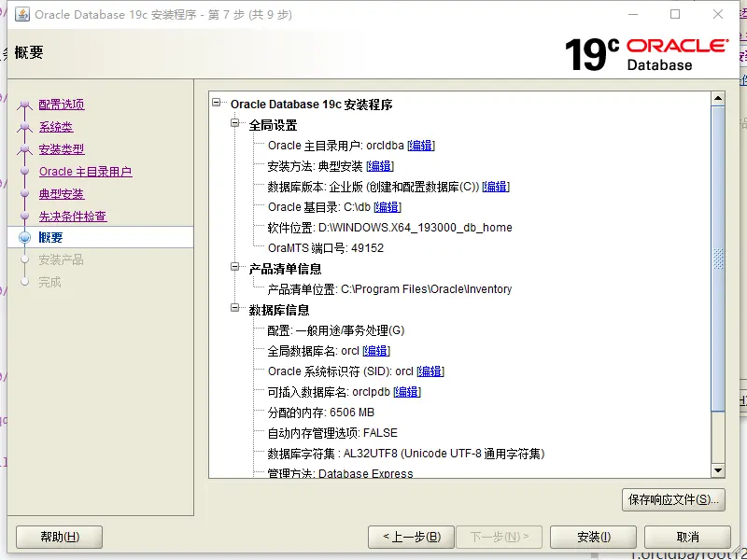
Task: Edit the Oracle 基目录 C:\db setting
Action: [x=388, y=206]
